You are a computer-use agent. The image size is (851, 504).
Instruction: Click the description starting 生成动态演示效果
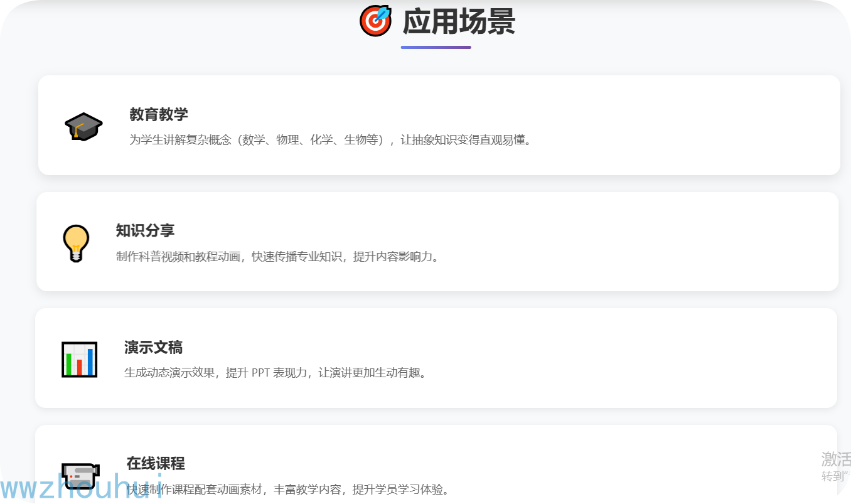[277, 373]
